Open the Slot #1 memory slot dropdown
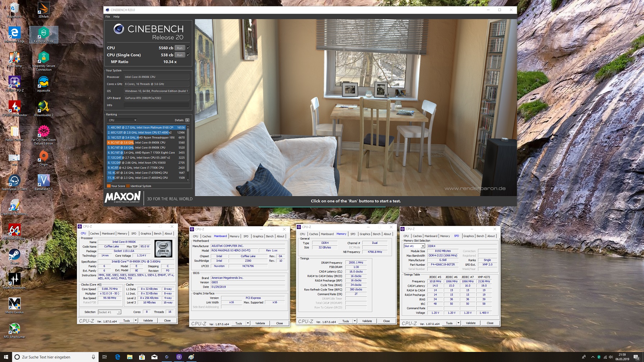Screen dimensions: 644x362 coord(414,246)
